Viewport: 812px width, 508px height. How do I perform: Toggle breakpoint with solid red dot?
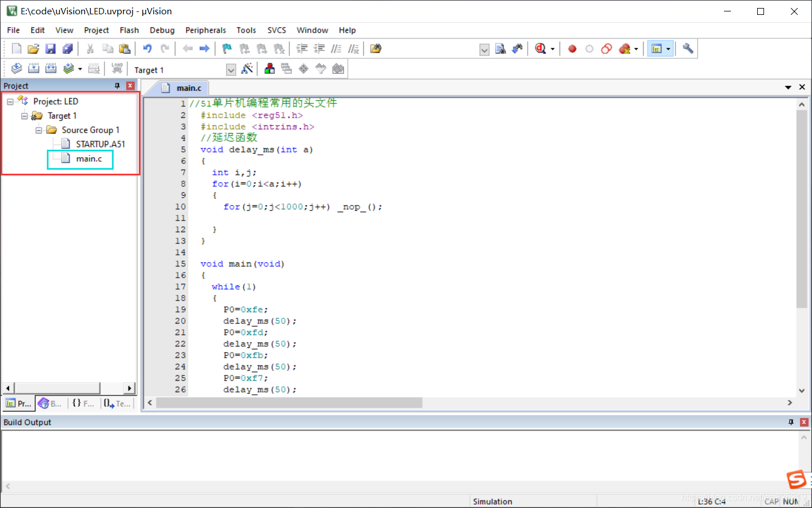point(572,49)
